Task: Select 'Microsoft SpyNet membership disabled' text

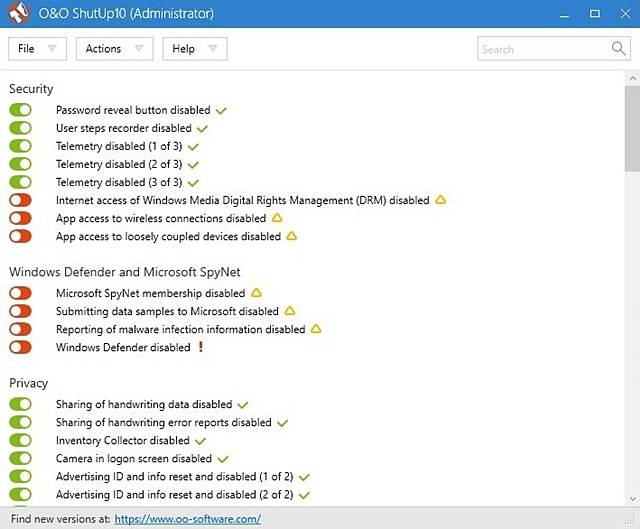Action: tap(151, 293)
